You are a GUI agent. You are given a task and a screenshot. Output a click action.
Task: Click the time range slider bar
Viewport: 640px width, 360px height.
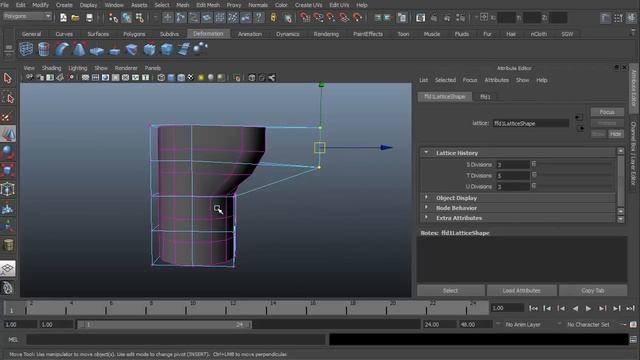(x=164, y=324)
